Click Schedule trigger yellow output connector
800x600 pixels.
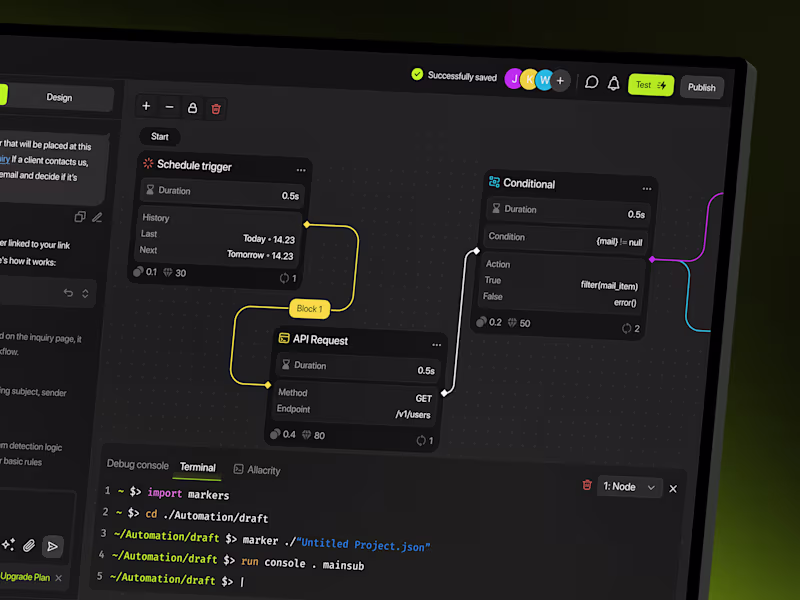[x=307, y=224]
